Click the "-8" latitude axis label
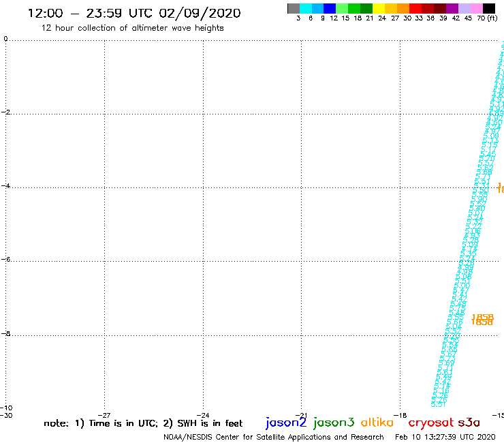 tap(5, 333)
